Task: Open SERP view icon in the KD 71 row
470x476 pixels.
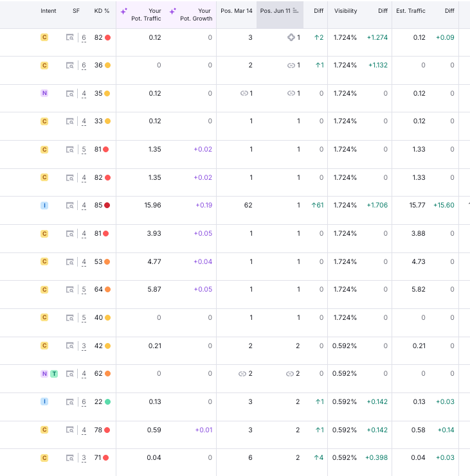Action: (x=70, y=458)
